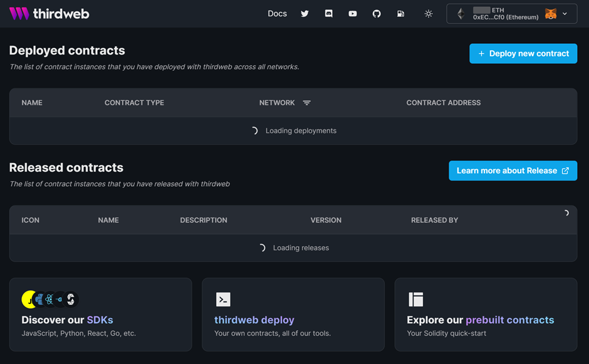Image resolution: width=589 pixels, height=364 pixels.
Task: Click the RELEASED BY column header
Action: (x=435, y=220)
